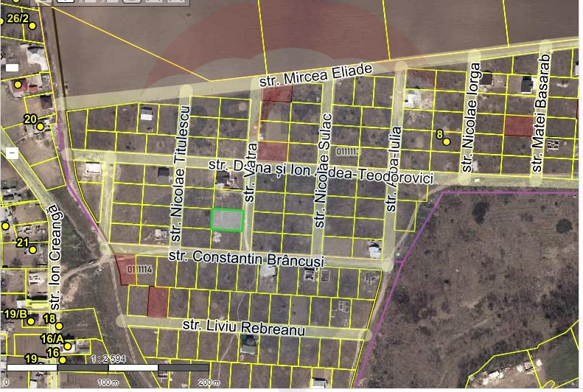583x392 pixels.
Task: Click the str. Mircea Eliade street label
Action: [x=316, y=74]
